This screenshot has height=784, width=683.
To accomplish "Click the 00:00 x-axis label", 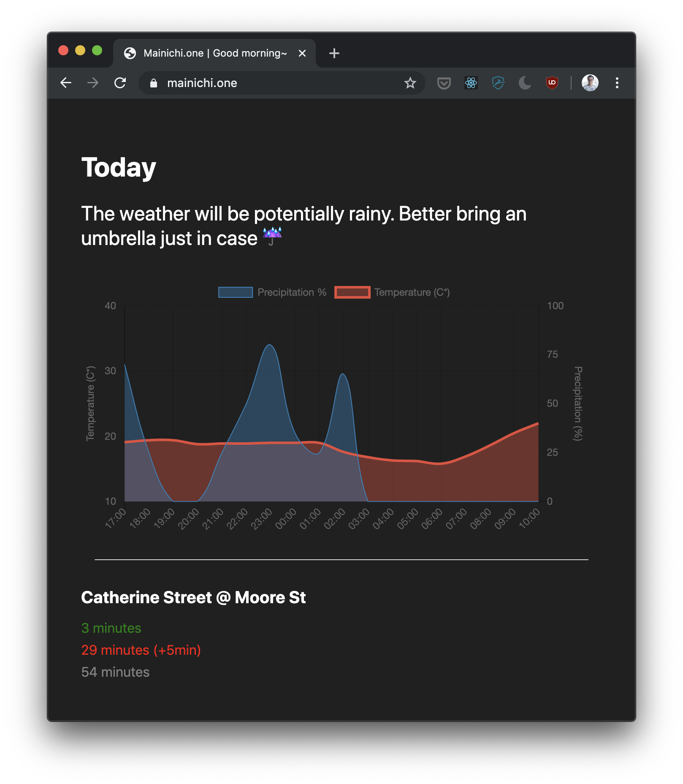I will tap(286, 519).
